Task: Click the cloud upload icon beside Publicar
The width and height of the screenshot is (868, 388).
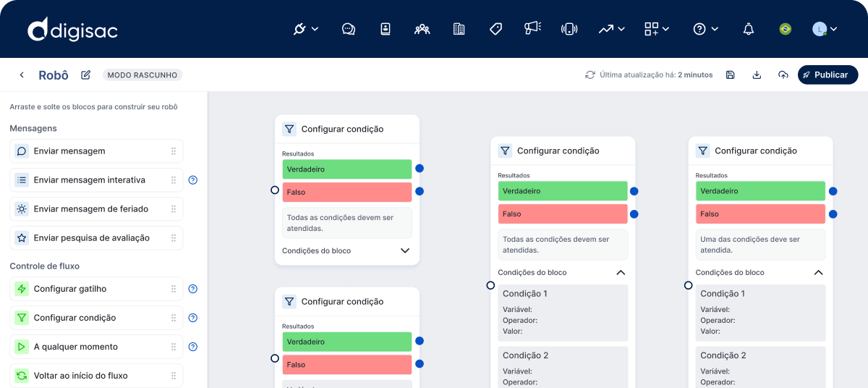Action: (x=783, y=75)
